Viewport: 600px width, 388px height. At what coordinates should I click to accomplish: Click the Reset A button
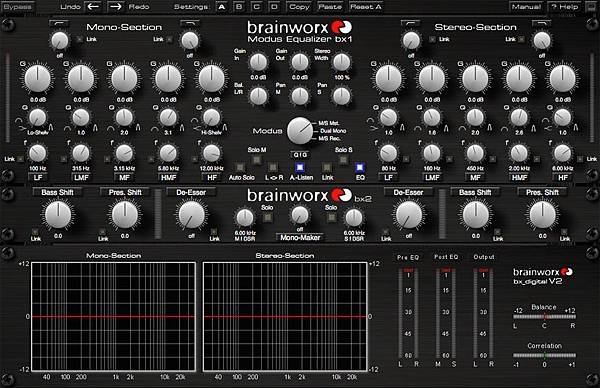(x=365, y=7)
